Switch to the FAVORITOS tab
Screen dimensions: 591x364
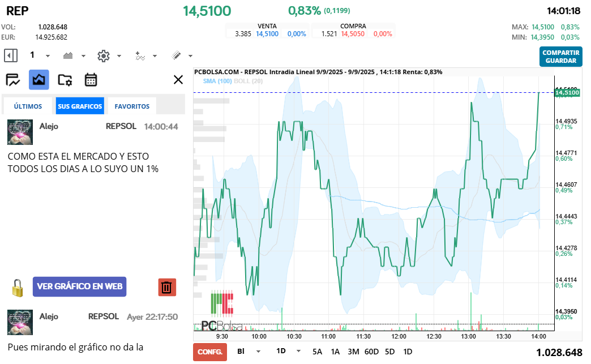[x=132, y=106]
